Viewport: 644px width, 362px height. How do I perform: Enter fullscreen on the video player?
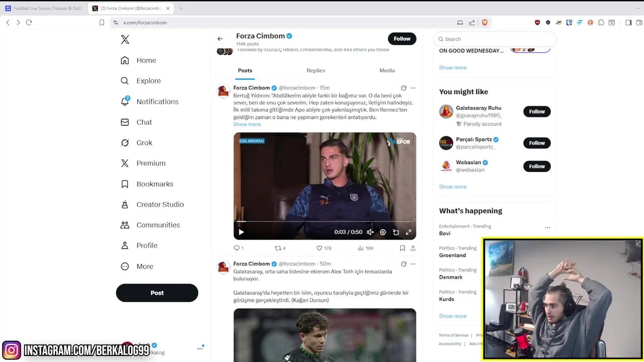tap(409, 232)
